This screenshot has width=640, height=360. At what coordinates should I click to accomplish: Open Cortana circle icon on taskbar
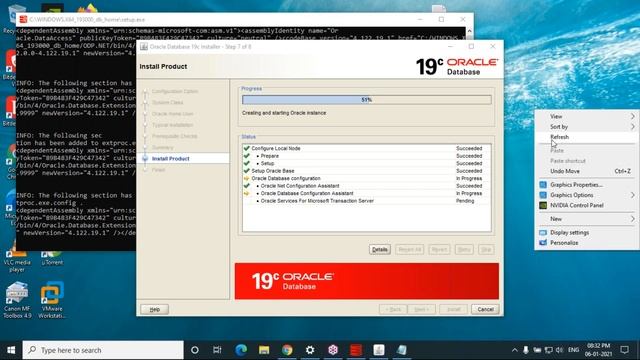(195, 350)
